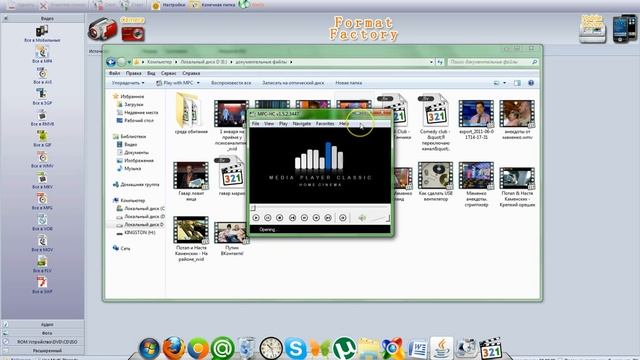Adjust the MPC-HC volume slider
Screen dimensions: 640x360
(379, 218)
